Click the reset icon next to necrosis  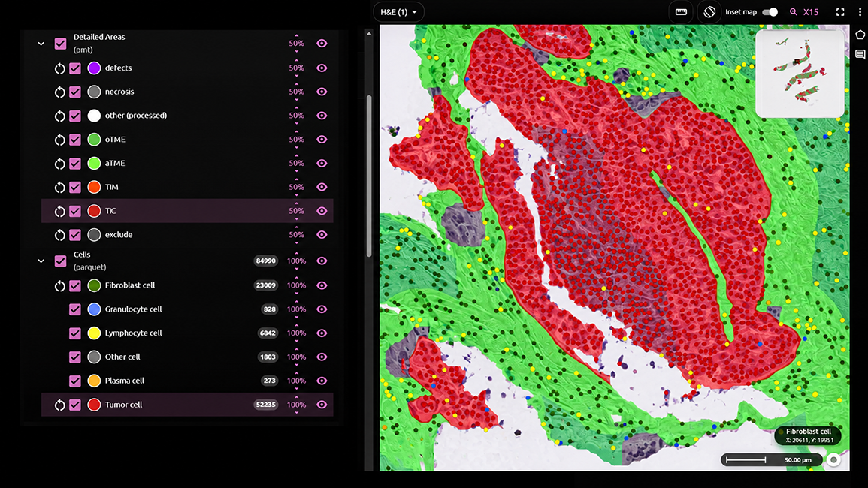pyautogui.click(x=60, y=92)
